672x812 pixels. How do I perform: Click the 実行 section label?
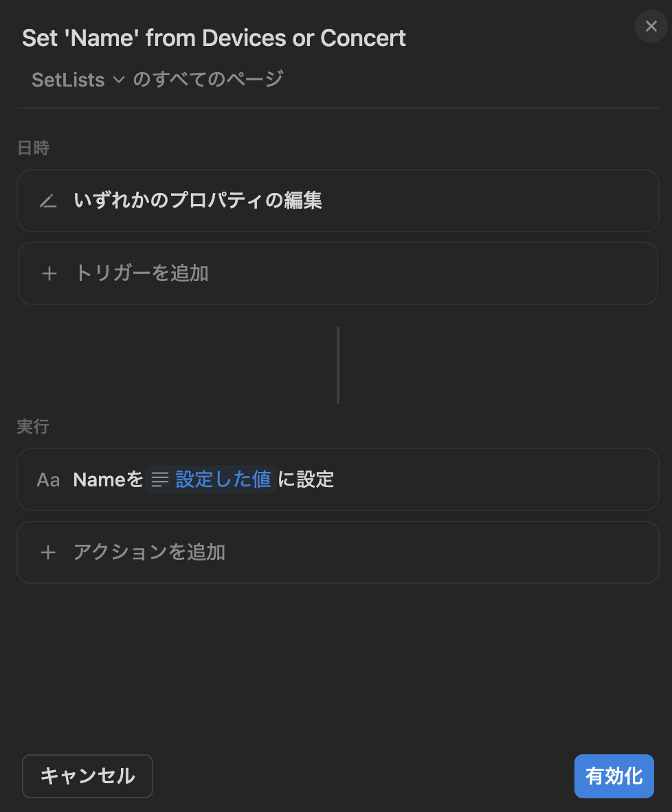(x=33, y=427)
